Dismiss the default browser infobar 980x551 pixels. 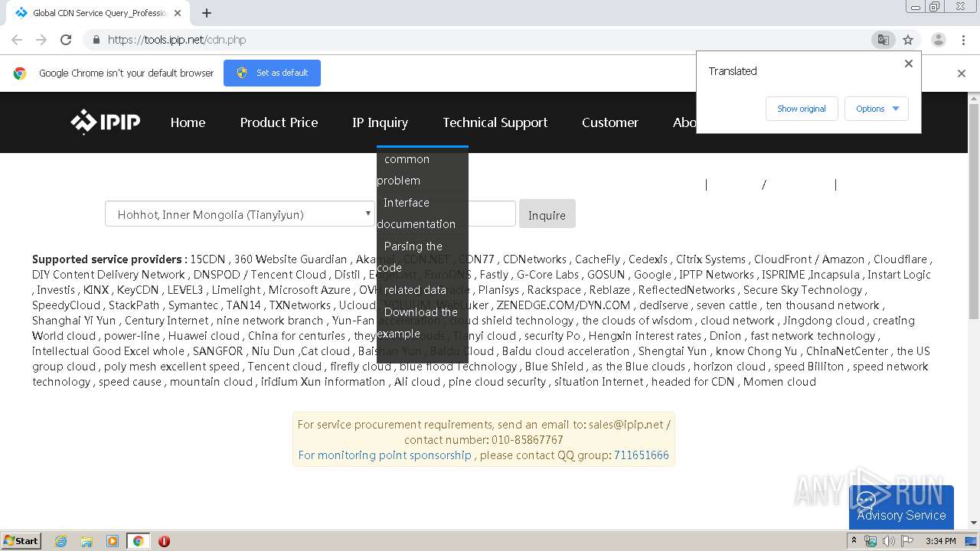pos(962,73)
